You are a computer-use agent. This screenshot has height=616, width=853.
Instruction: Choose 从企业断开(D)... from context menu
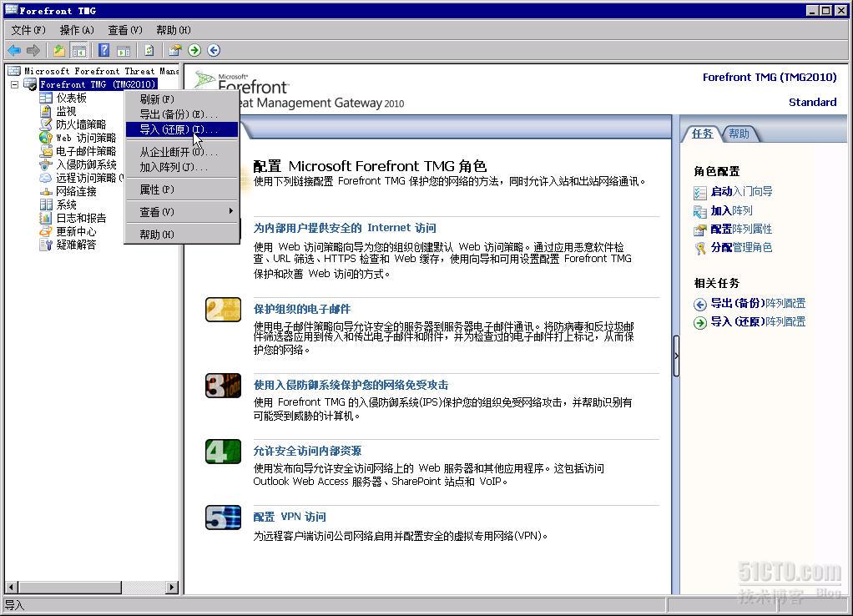pyautogui.click(x=182, y=152)
